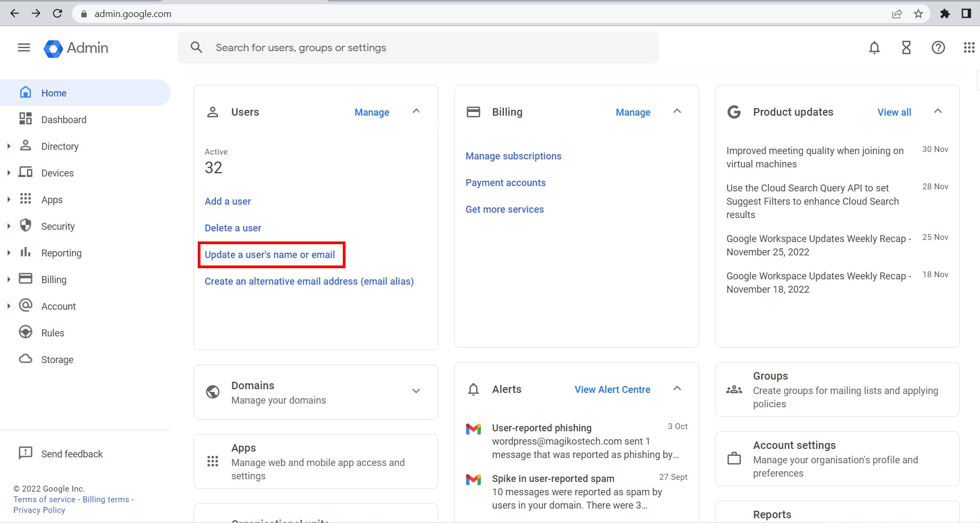Click the Gmail icon on the spam alert

tap(473, 479)
